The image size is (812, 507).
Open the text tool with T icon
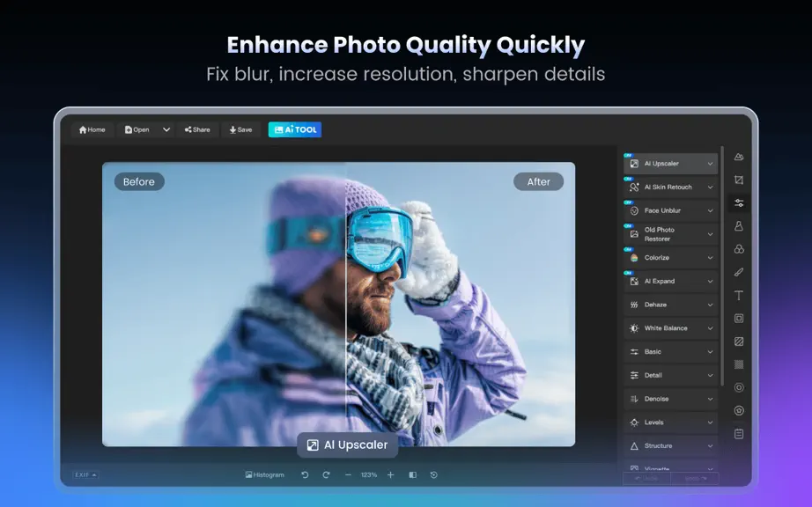[739, 296]
